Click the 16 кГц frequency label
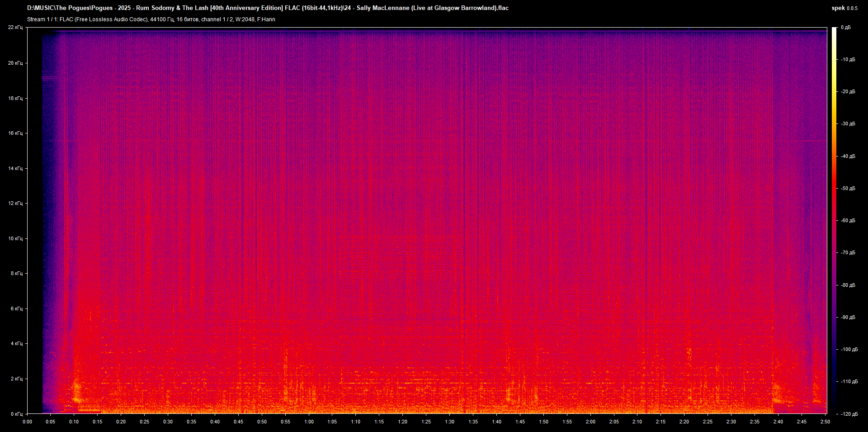868x432 pixels. (15, 133)
